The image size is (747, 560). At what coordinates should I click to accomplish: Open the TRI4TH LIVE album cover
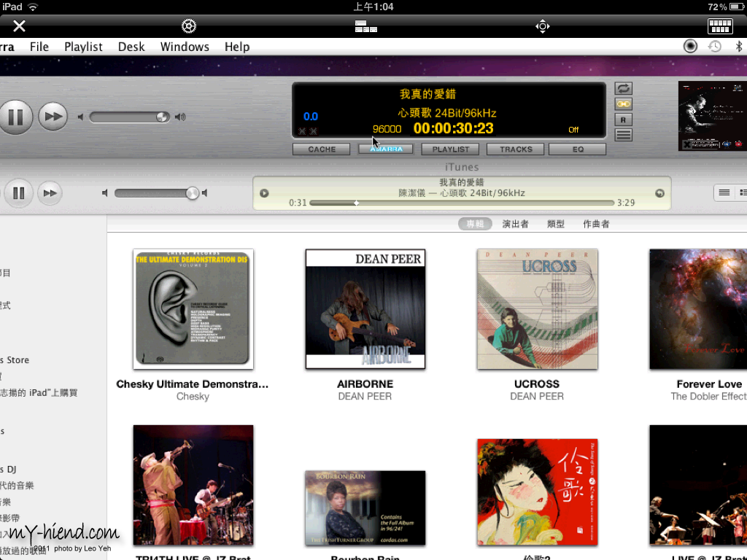click(193, 485)
